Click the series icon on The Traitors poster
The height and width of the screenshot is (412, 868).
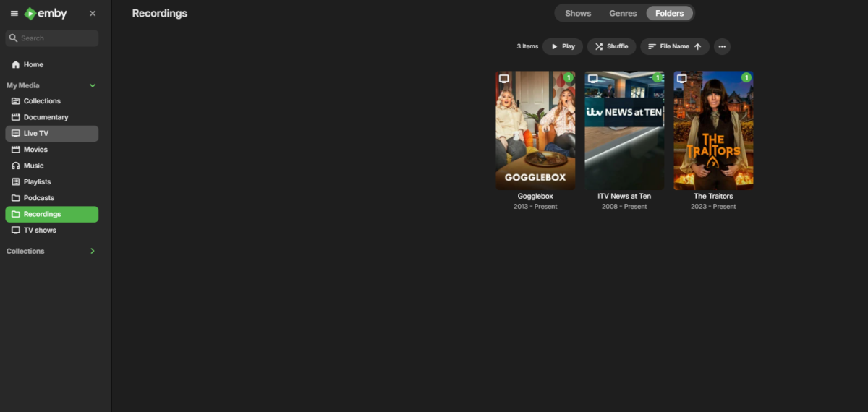click(x=682, y=79)
